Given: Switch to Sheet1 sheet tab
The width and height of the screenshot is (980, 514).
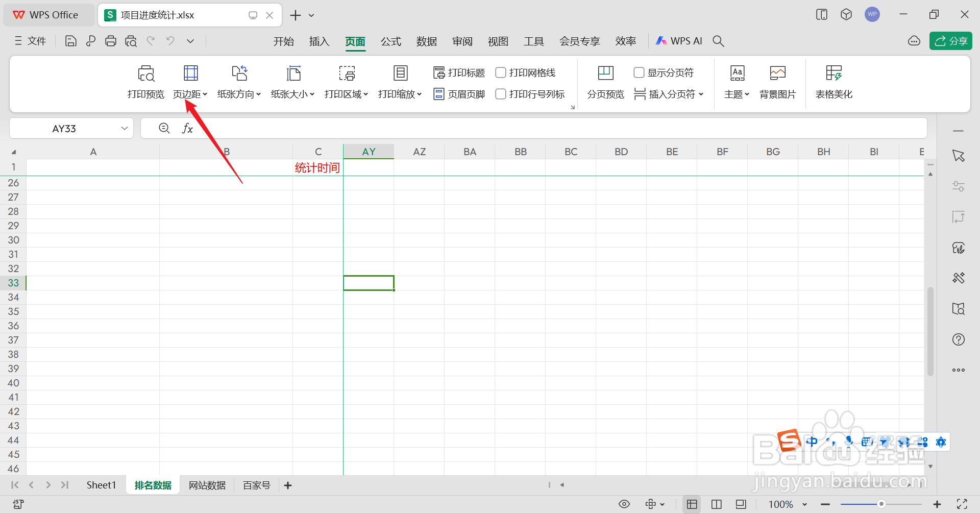Looking at the screenshot, I should [101, 485].
